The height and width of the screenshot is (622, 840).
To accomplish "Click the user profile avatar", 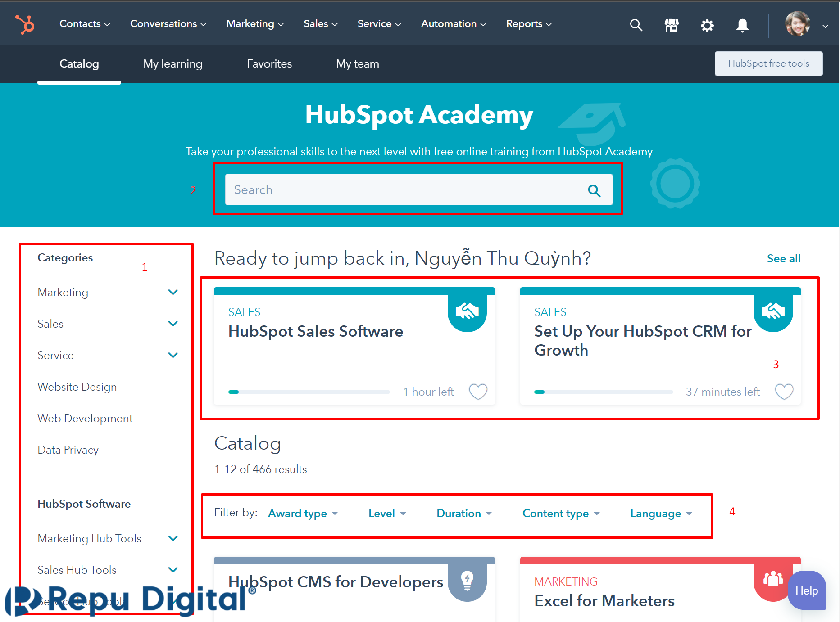I will (798, 24).
